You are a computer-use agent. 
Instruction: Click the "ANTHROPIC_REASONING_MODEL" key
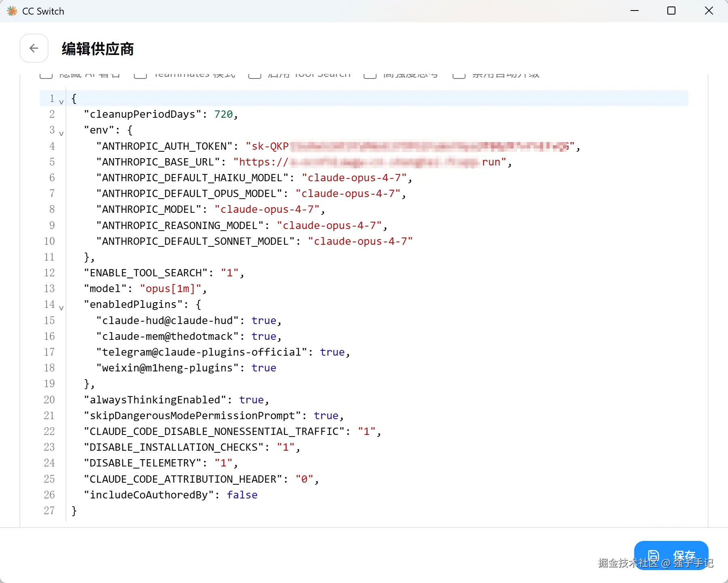[x=180, y=225]
